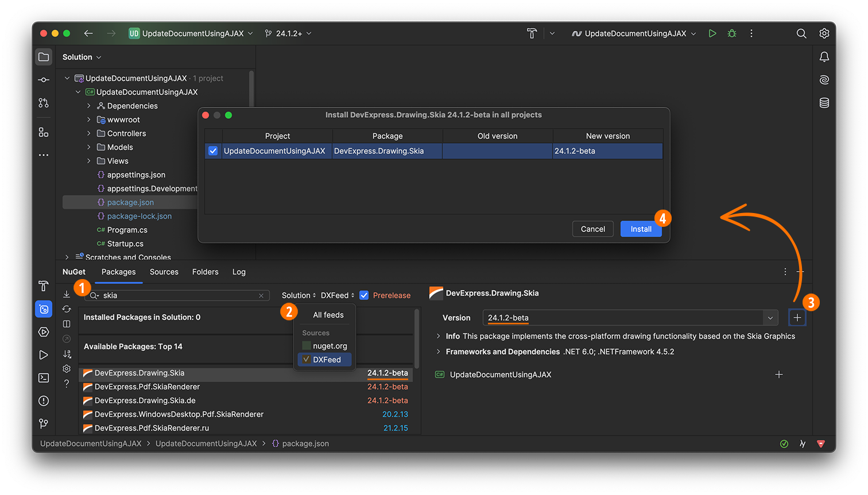Expand the Dependencies node
The width and height of the screenshot is (868, 495).
tap(89, 106)
